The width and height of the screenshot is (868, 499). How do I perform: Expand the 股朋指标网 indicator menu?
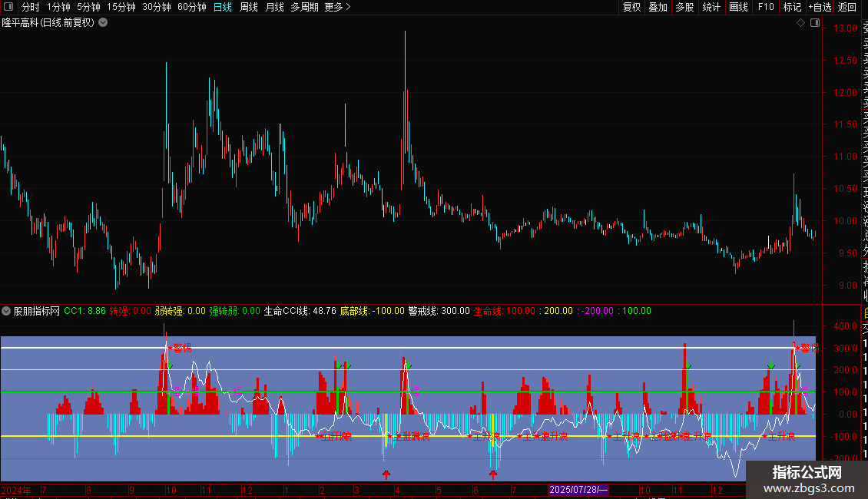pos(6,311)
